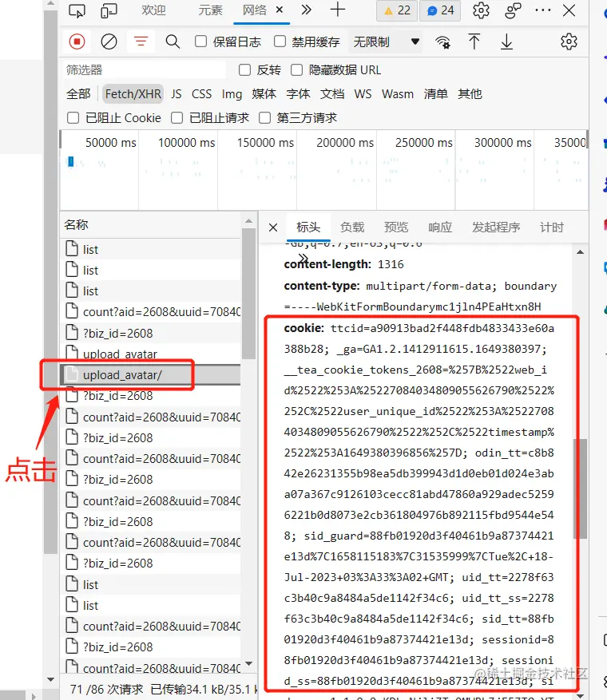
Task: Click export HAR download arrow
Action: (506, 42)
